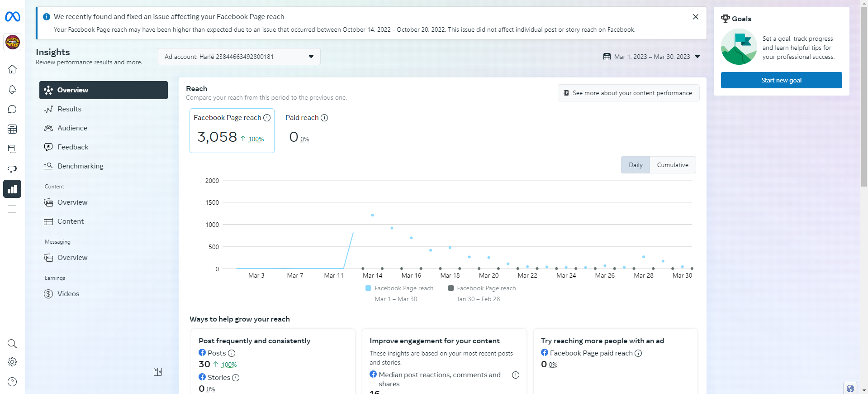Switch chart to Daily view
Image resolution: width=868 pixels, height=394 pixels.
click(x=635, y=165)
